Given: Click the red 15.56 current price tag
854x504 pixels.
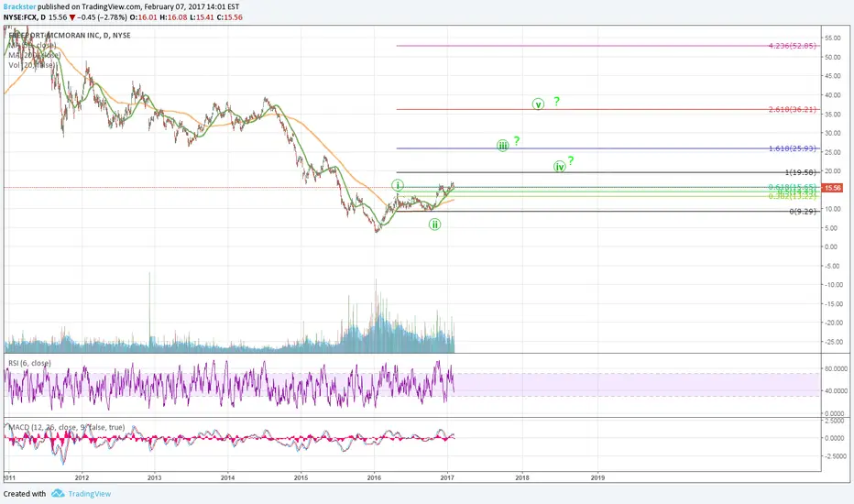Looking at the screenshot, I should 832,188.
